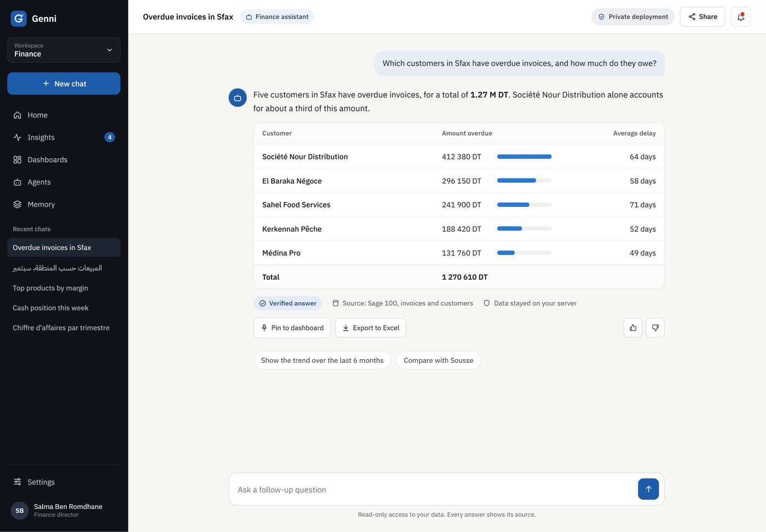Send the follow-up question with arrow button
Viewport: 766px width, 532px height.
[x=648, y=489]
